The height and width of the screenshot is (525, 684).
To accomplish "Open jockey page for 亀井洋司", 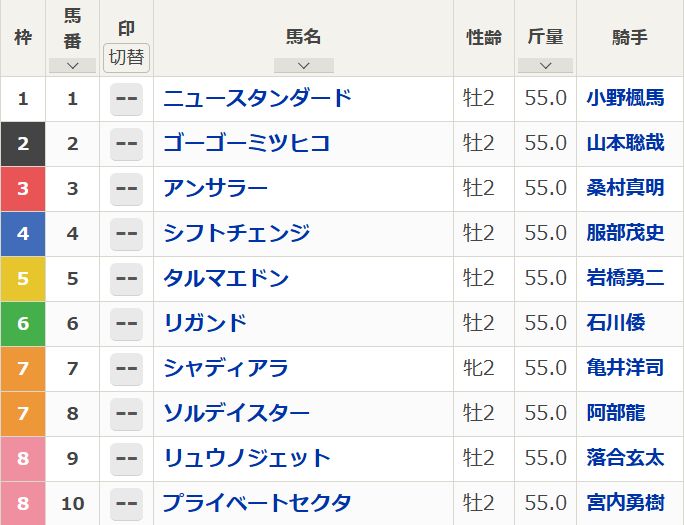I will tap(626, 368).
